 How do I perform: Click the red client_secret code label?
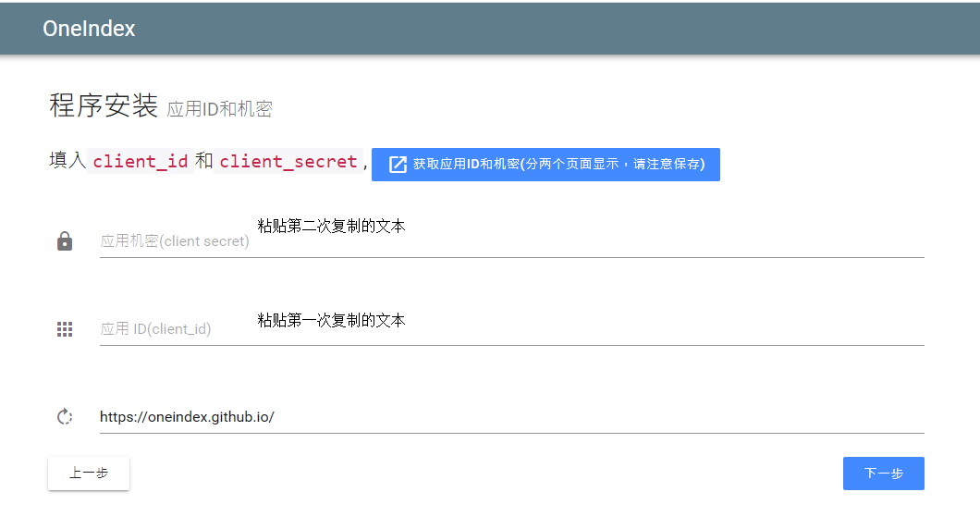click(x=288, y=161)
